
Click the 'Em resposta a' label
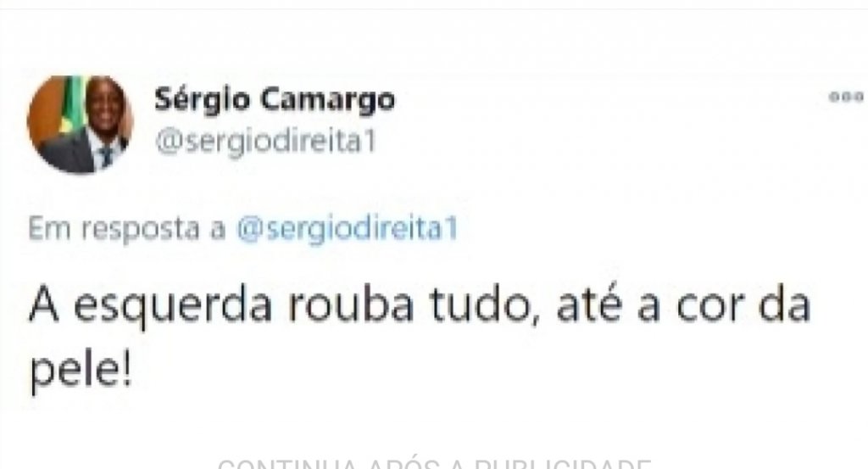(x=127, y=229)
